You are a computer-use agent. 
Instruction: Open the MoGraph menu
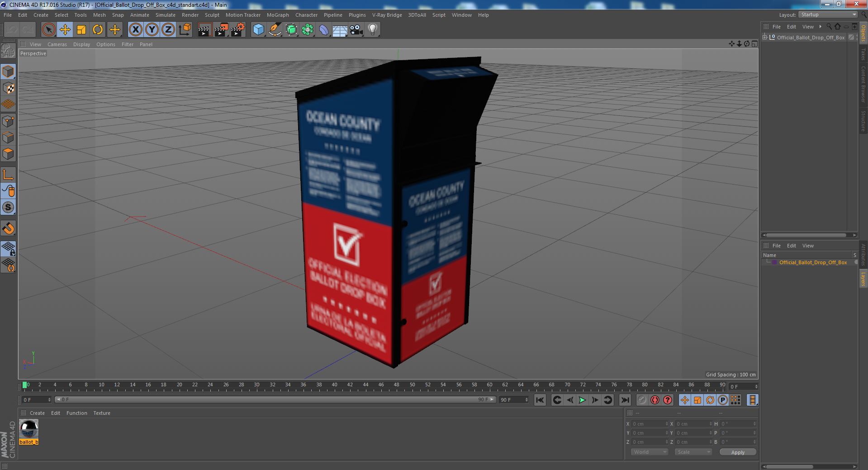point(278,15)
